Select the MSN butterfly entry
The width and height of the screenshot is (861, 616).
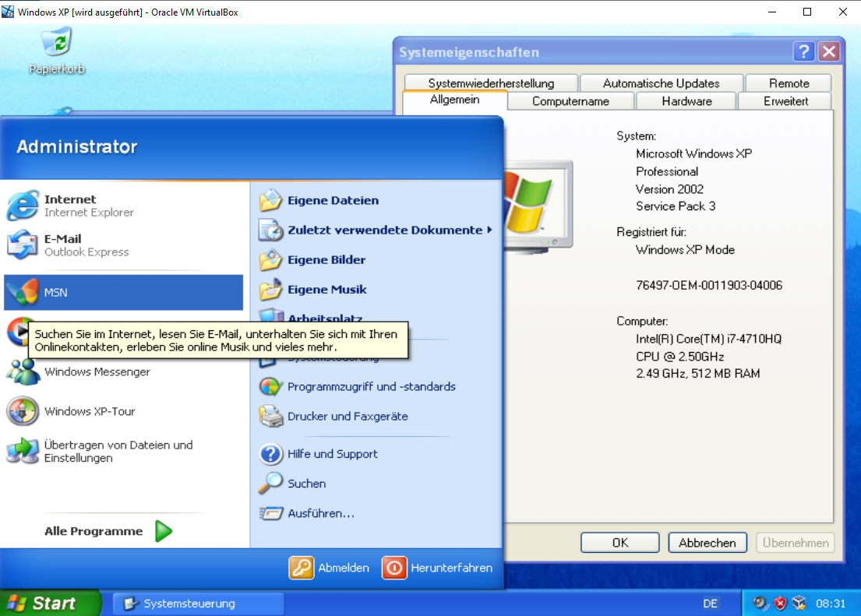[124, 293]
